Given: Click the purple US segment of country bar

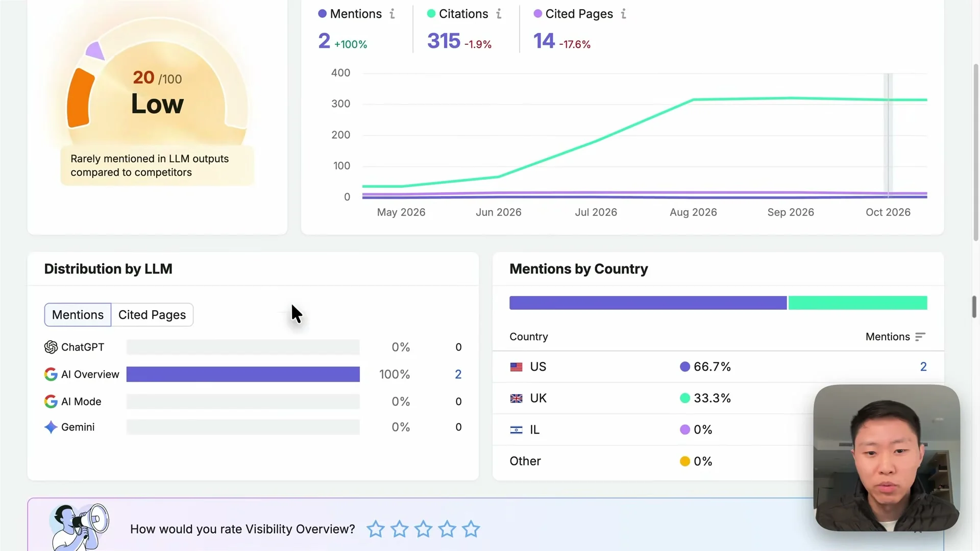Looking at the screenshot, I should [648, 303].
